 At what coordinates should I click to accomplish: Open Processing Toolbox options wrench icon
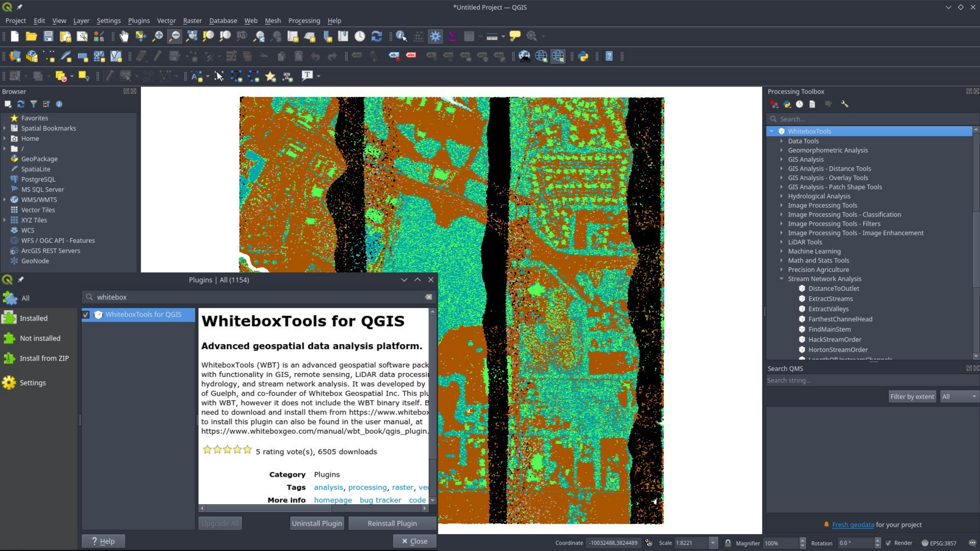[x=844, y=104]
